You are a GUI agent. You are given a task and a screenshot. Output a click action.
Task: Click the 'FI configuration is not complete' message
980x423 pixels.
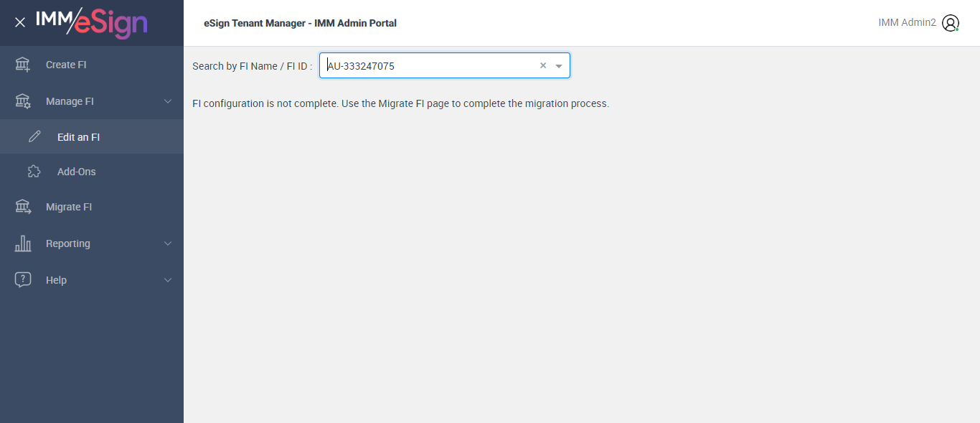click(400, 103)
